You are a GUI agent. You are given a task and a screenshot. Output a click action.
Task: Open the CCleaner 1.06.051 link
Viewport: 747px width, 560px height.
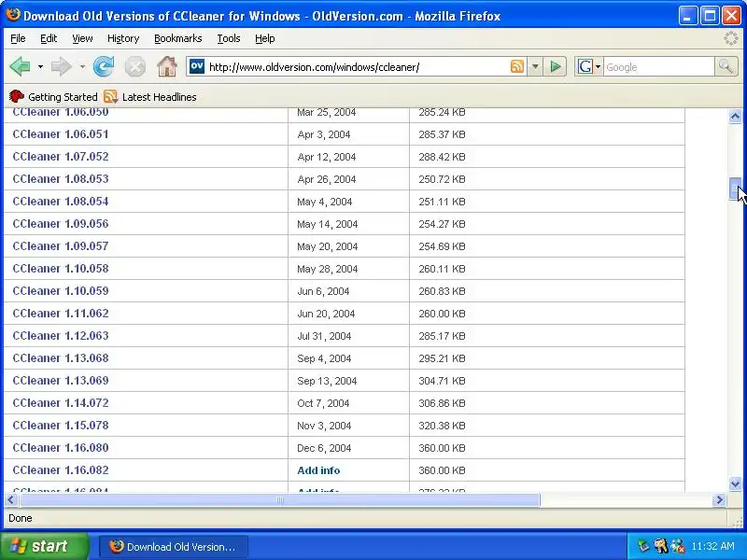[x=61, y=134]
